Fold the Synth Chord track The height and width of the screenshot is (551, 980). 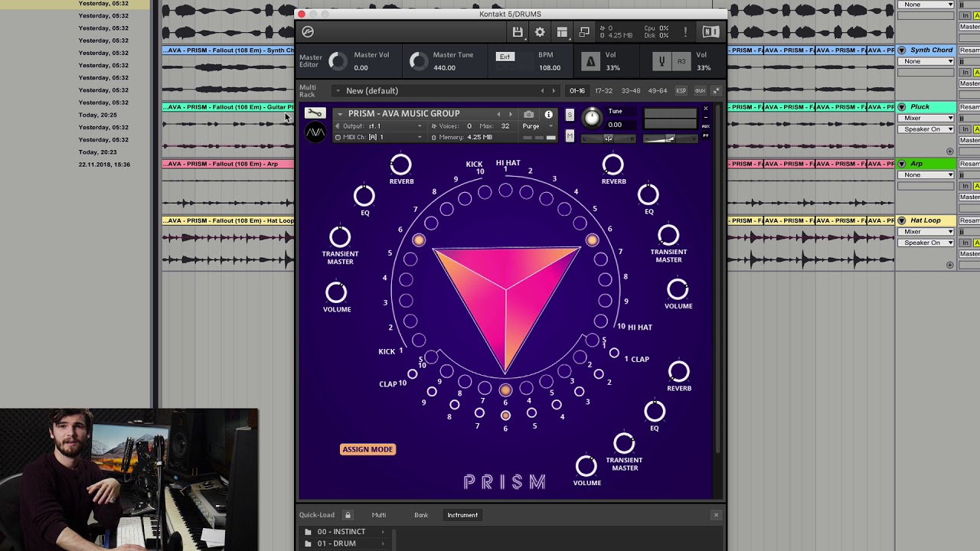point(901,51)
